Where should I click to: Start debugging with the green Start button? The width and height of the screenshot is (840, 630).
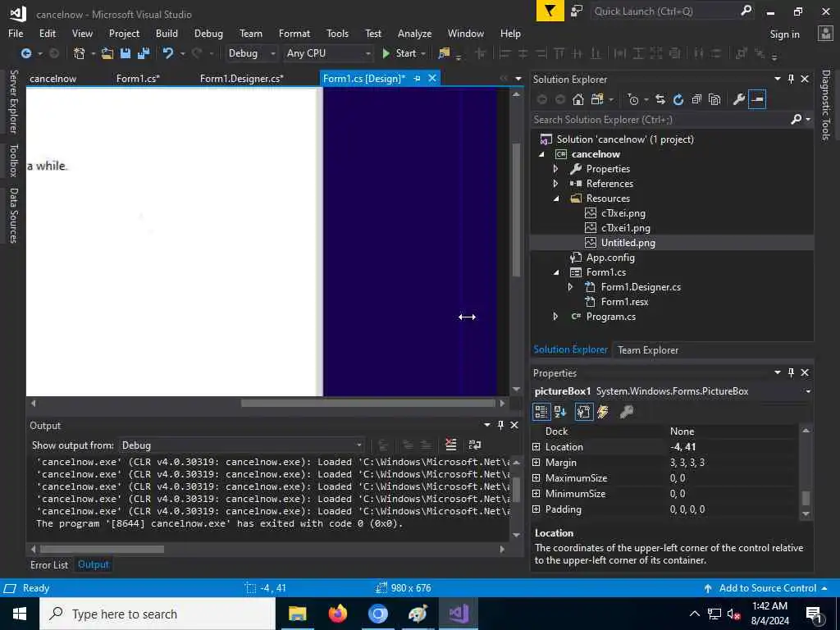coord(400,53)
